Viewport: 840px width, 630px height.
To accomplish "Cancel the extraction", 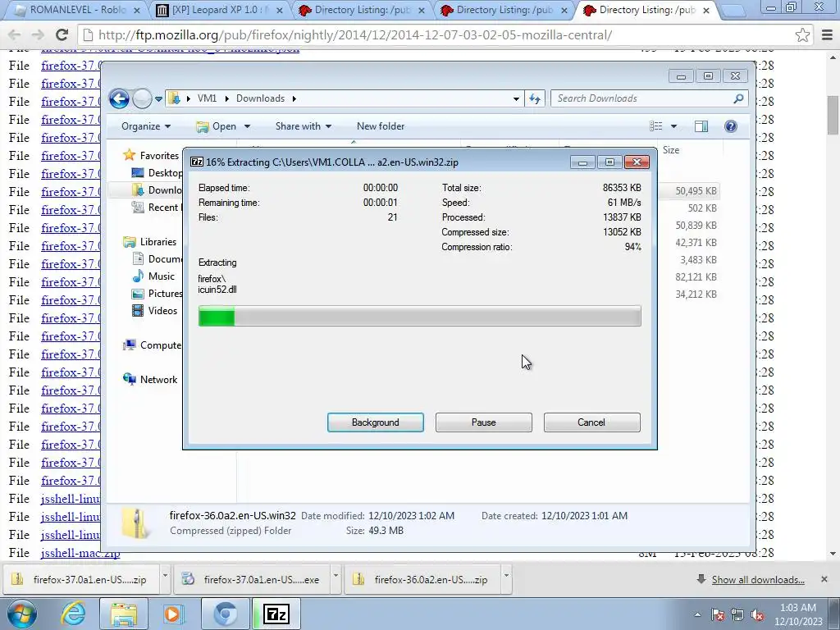I will [x=591, y=422].
